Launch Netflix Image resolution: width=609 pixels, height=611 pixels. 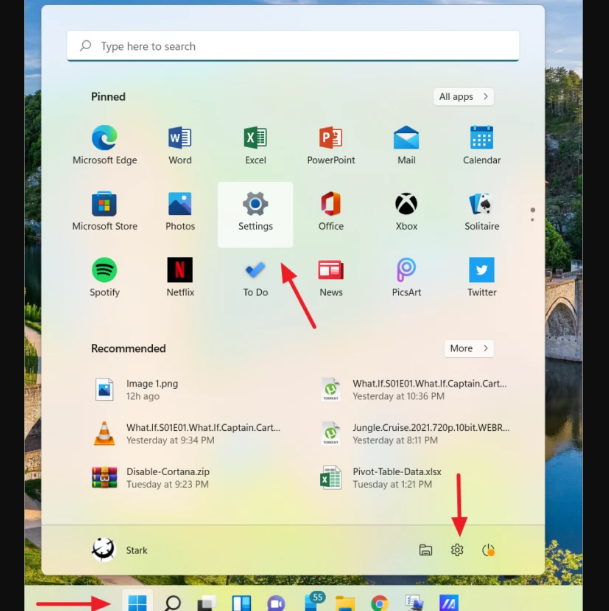[180, 277]
